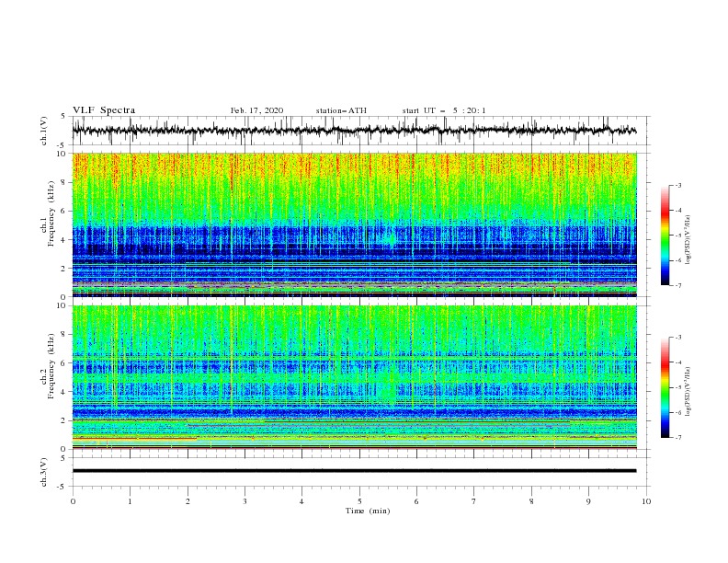Click time axis tick label "7"
728x563 pixels.
pos(474,501)
